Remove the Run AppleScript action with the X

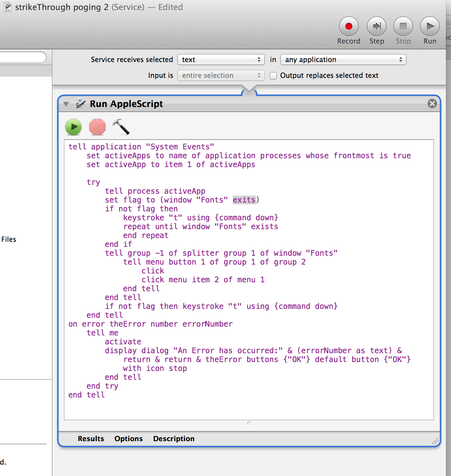click(x=432, y=103)
